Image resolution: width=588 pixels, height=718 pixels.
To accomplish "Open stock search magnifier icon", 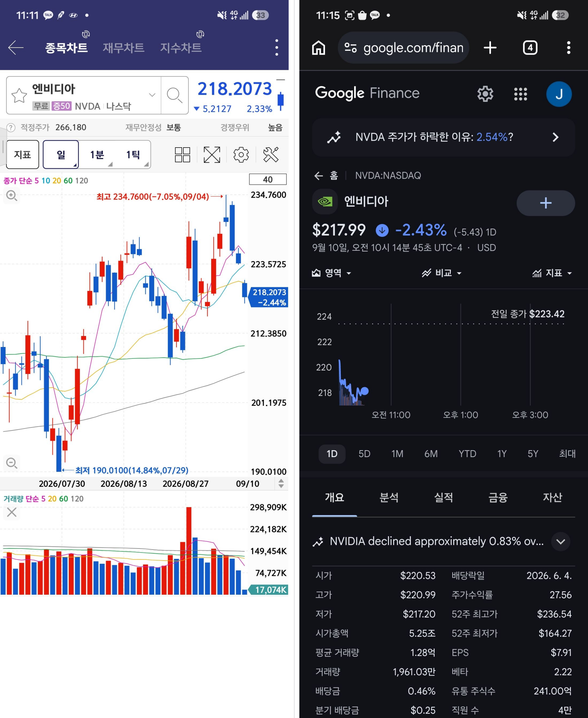I will coord(174,96).
